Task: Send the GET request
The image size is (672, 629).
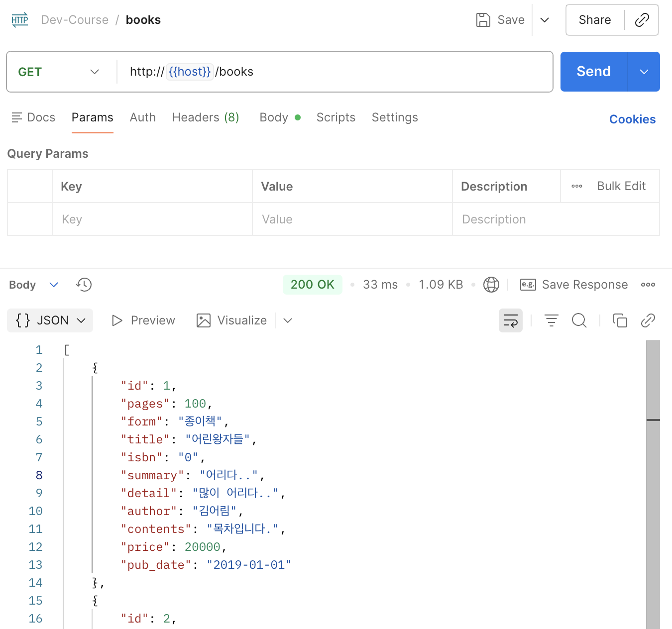Action: click(x=594, y=72)
